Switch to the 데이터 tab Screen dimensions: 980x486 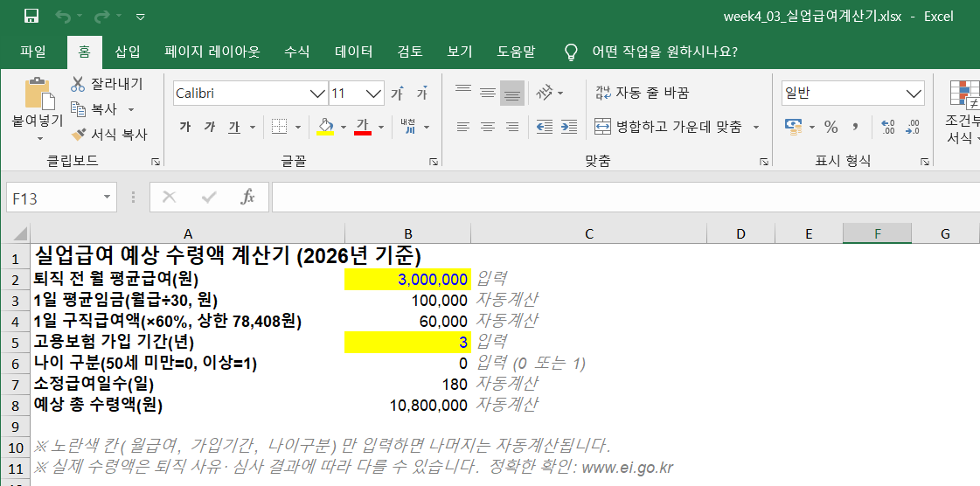(354, 52)
